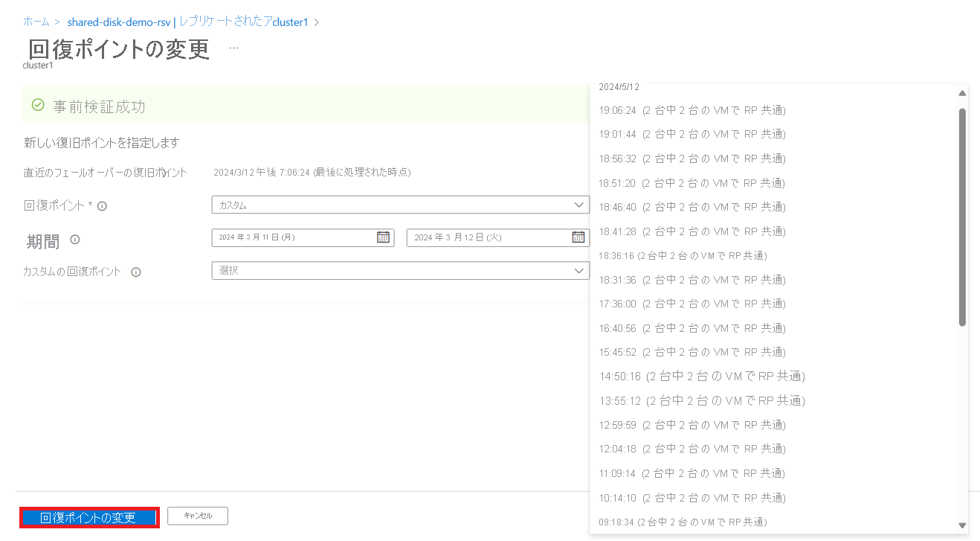Open the page title ellipsis menu

coord(233,48)
